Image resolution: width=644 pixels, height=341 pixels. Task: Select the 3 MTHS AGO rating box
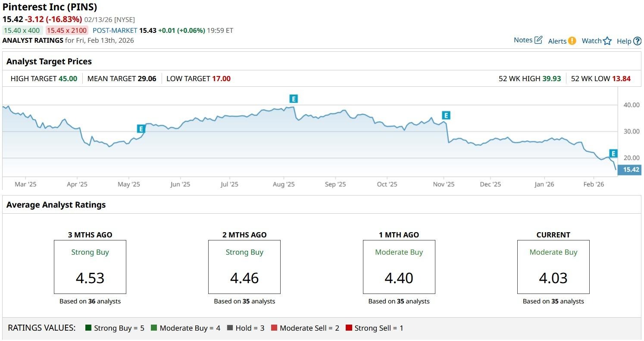[90, 267]
